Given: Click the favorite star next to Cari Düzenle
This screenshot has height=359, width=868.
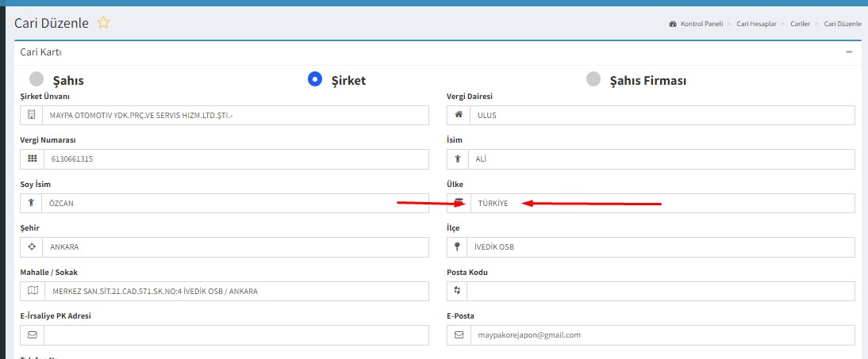Looking at the screenshot, I should pos(103,23).
